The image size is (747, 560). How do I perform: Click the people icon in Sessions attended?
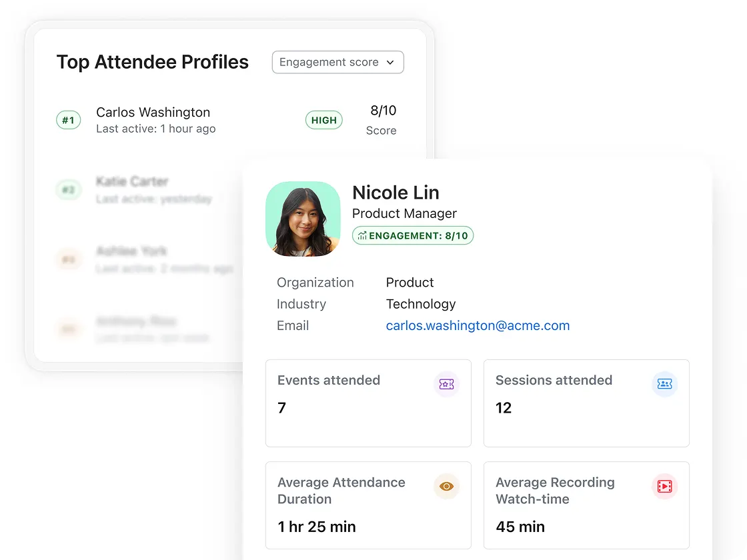tap(664, 384)
